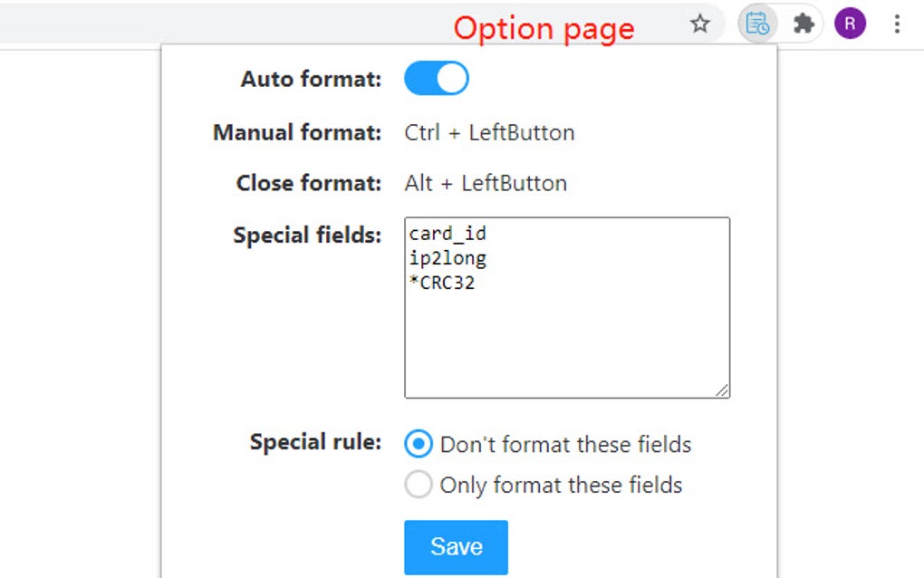Click the JSON formatter extension icon

tap(759, 24)
